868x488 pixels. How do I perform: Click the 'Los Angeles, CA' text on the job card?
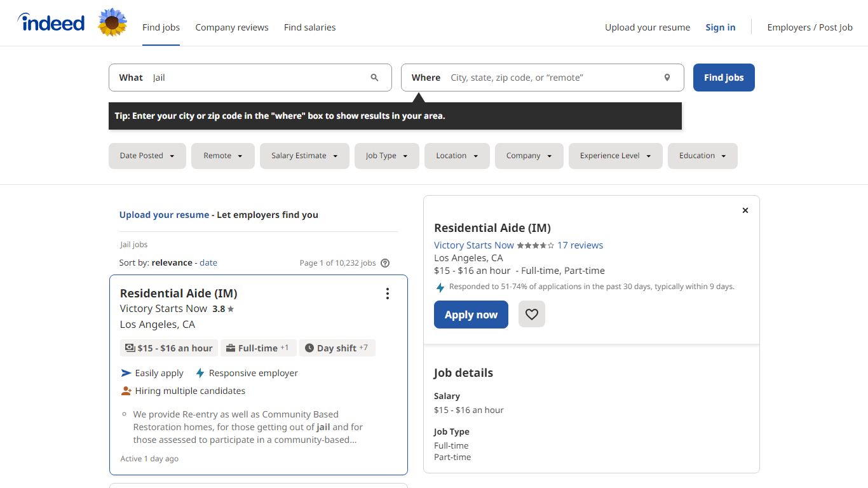coord(158,324)
